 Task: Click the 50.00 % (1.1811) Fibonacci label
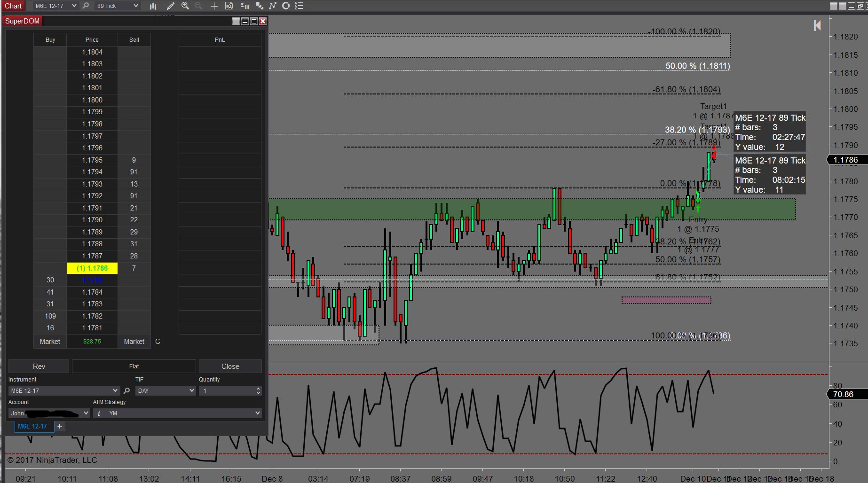coord(698,66)
